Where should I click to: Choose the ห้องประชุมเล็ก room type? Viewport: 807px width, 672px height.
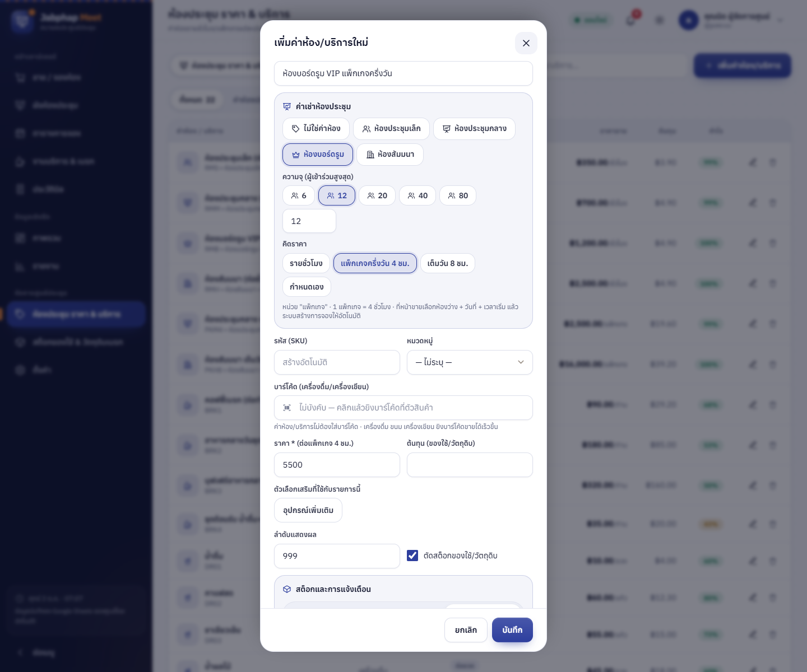(x=391, y=129)
